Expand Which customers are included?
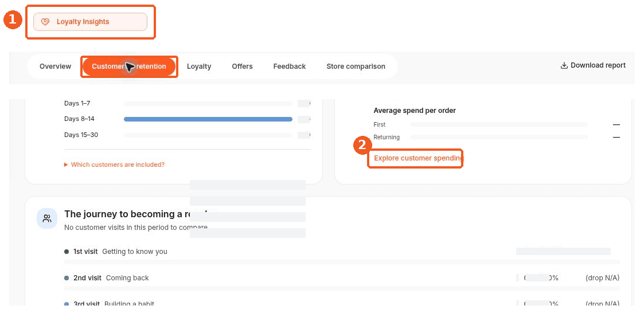Viewport: 644px width, 317px height. (x=114, y=165)
